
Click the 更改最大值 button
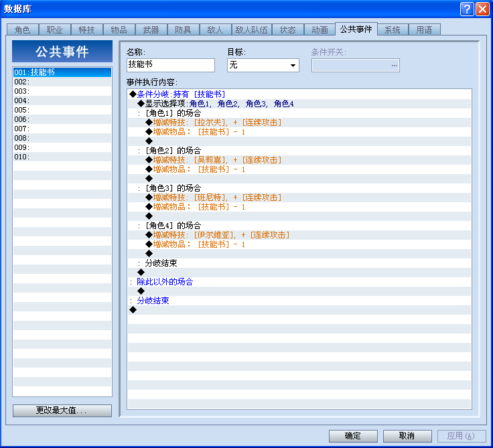(62, 410)
